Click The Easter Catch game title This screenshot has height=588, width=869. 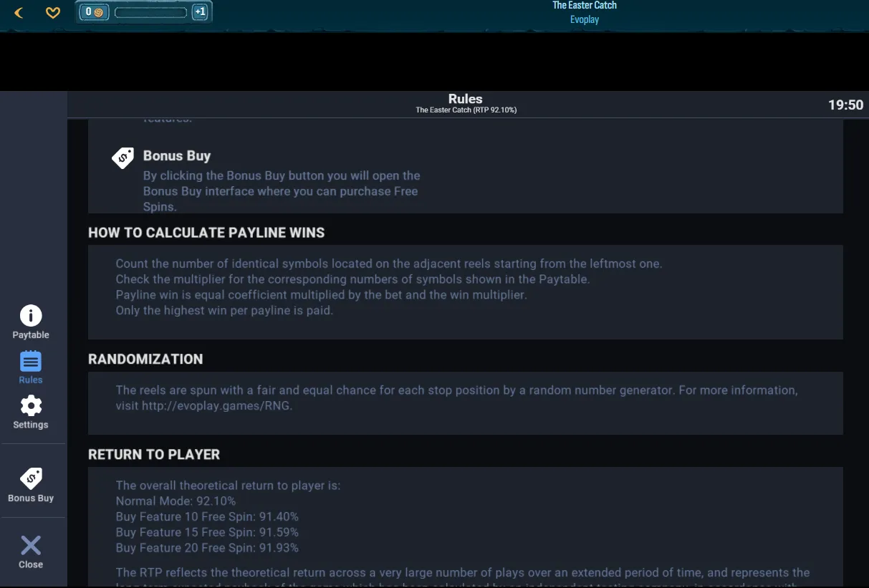tap(585, 5)
